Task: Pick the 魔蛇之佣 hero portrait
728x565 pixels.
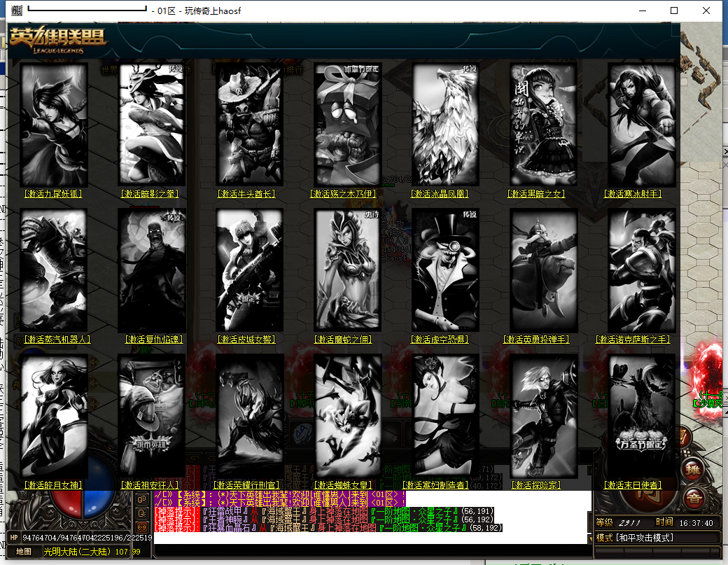Action: 348,270
